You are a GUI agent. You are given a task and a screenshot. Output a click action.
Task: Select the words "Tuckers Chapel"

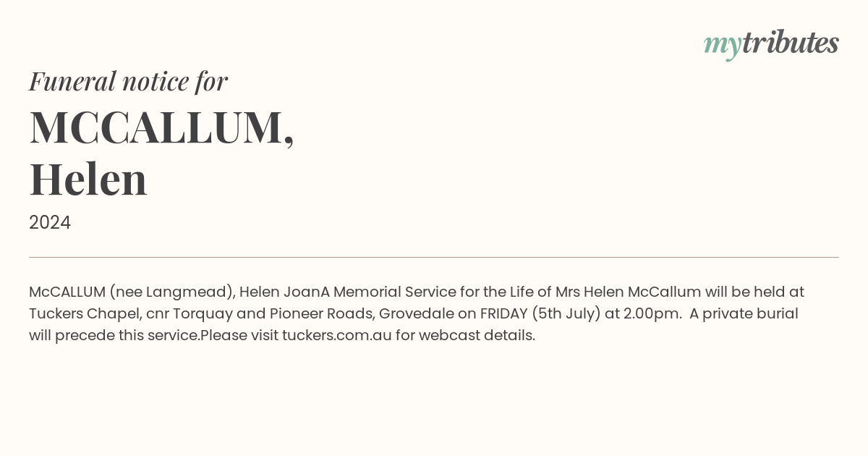(85, 313)
